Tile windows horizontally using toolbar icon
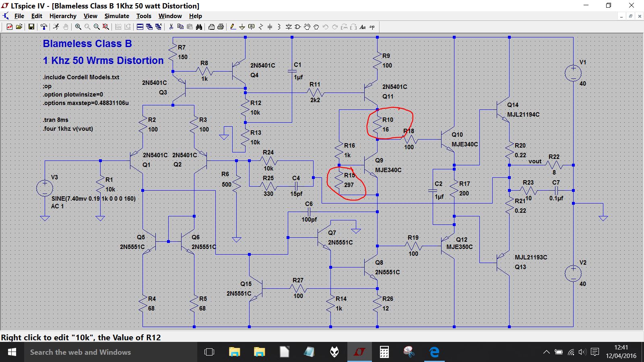The width and height of the screenshot is (644, 362). (x=140, y=27)
